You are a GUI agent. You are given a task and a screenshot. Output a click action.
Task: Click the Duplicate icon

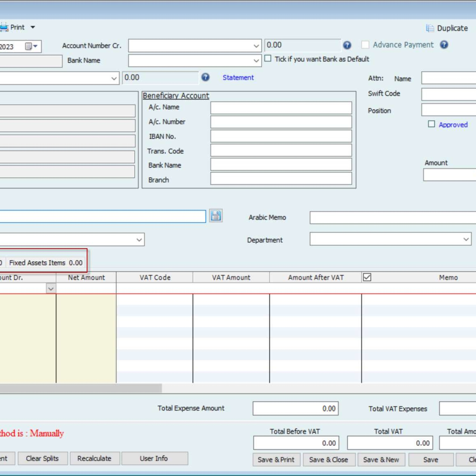(x=430, y=28)
